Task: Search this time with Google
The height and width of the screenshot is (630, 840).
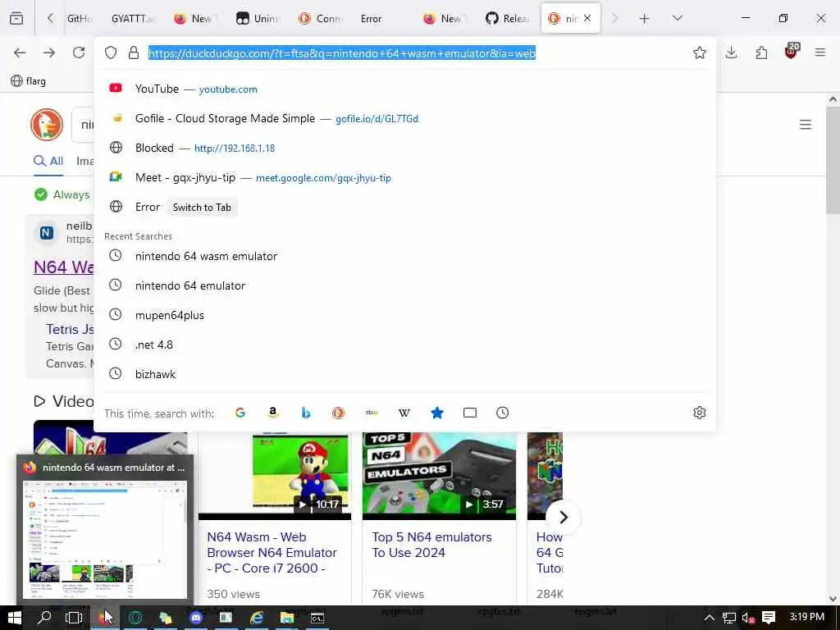Action: 240,413
